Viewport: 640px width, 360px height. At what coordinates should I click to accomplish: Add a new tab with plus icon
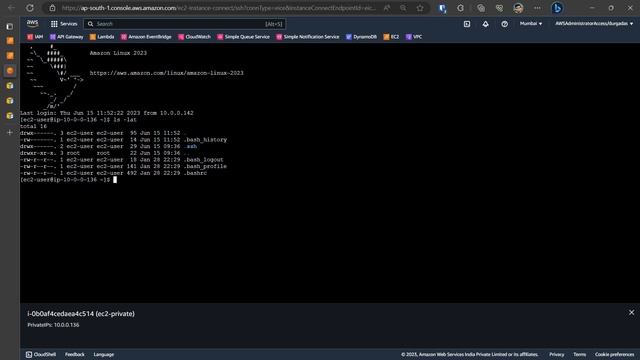coord(10,132)
